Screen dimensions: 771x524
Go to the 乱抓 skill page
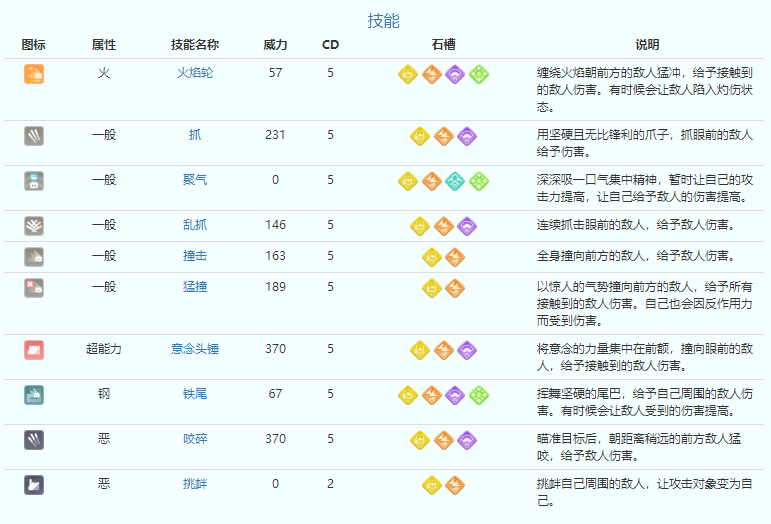195,226
